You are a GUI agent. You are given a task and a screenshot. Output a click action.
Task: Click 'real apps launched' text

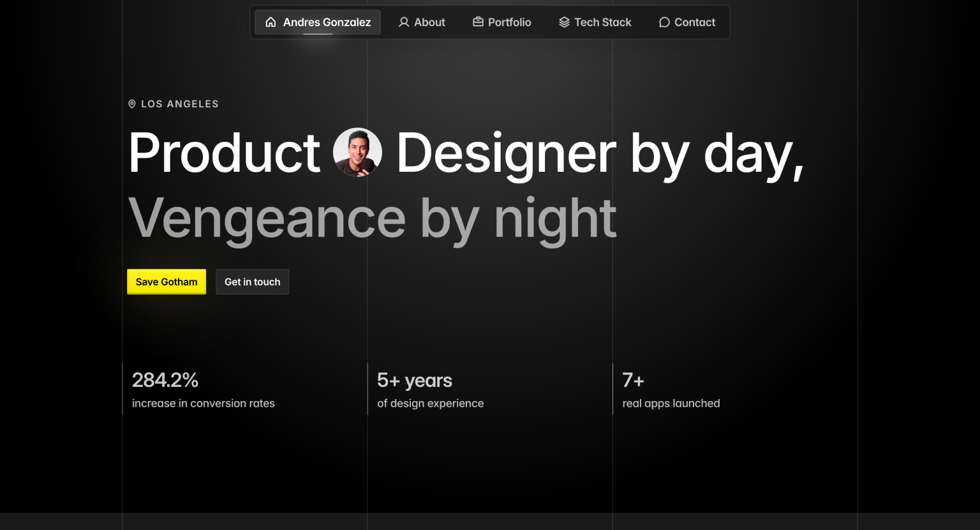tap(671, 404)
